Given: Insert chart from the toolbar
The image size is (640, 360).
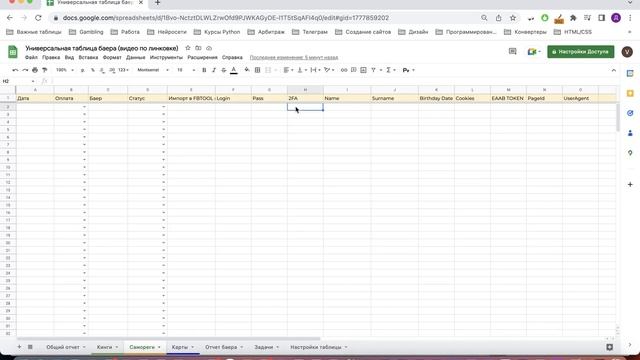Looking at the screenshot, I should click(363, 70).
